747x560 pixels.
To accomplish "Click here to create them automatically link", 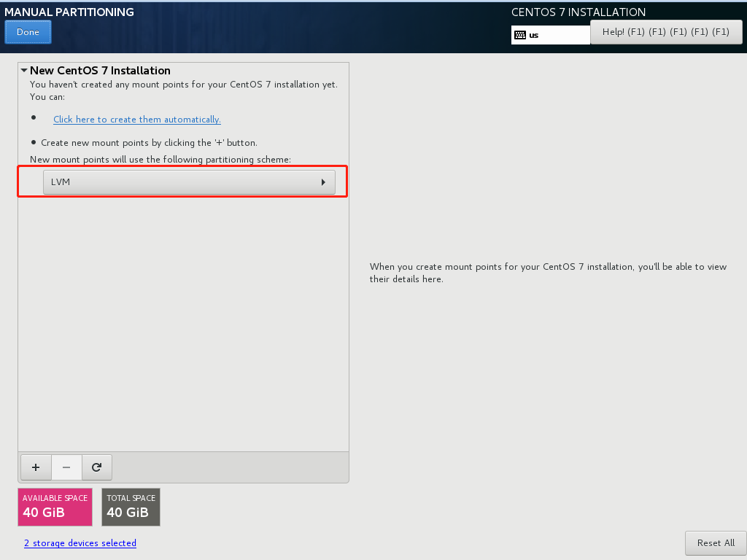I will 136,120.
